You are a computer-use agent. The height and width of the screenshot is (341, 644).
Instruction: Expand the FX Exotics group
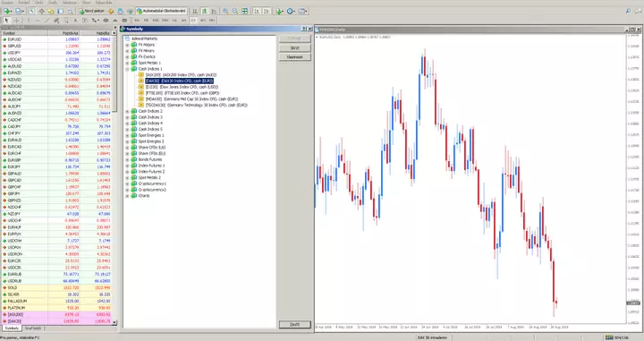pos(127,56)
